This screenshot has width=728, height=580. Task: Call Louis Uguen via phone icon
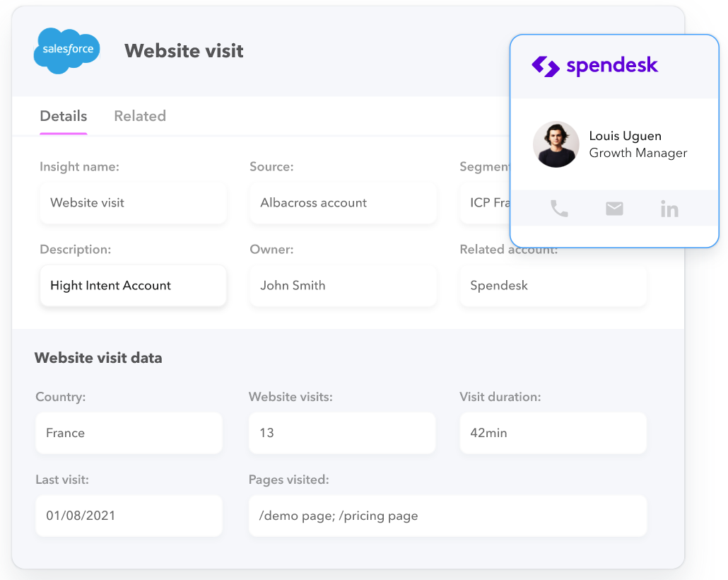(x=559, y=209)
